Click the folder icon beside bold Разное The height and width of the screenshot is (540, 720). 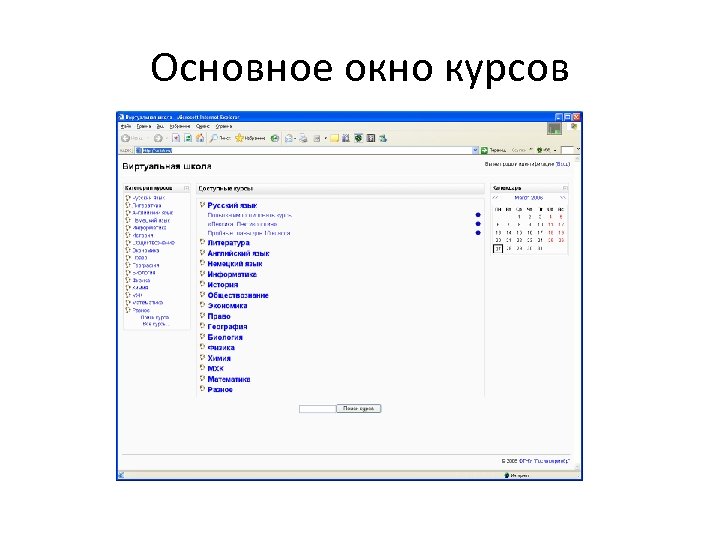(x=202, y=388)
